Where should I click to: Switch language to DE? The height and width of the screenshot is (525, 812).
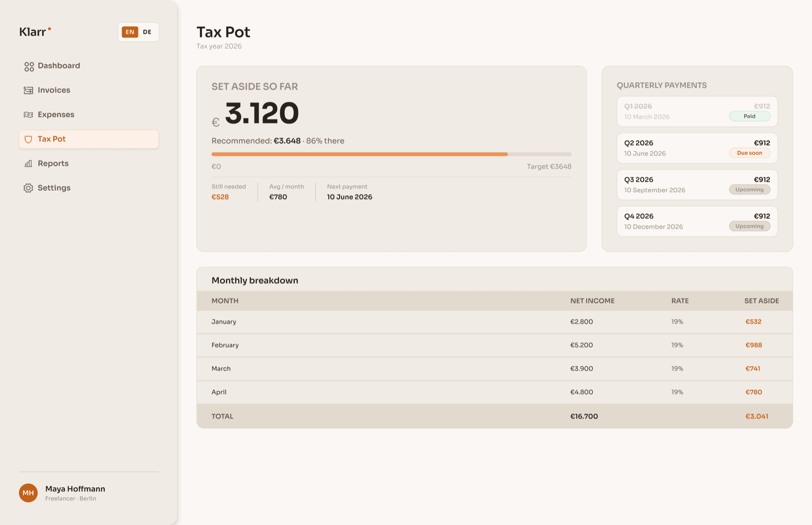point(147,32)
